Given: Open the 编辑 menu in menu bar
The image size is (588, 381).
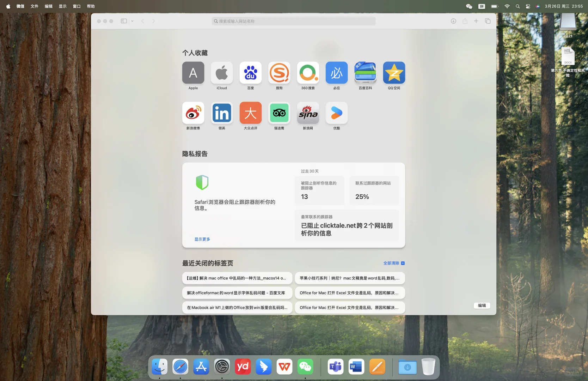Looking at the screenshot, I should (x=49, y=6).
